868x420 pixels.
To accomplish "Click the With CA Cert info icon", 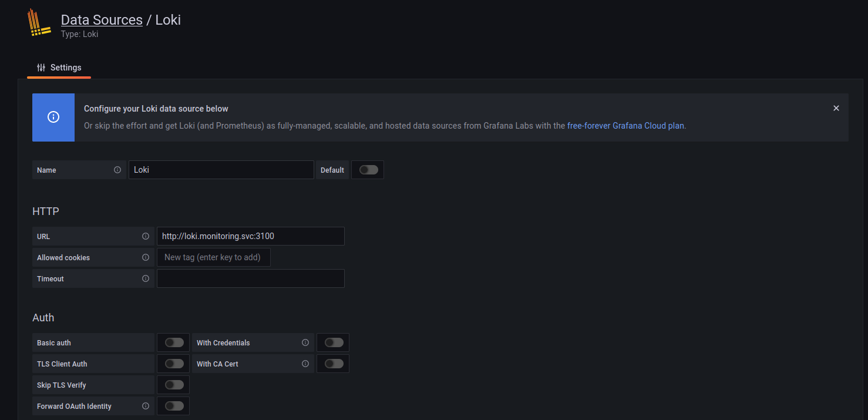I will point(305,364).
